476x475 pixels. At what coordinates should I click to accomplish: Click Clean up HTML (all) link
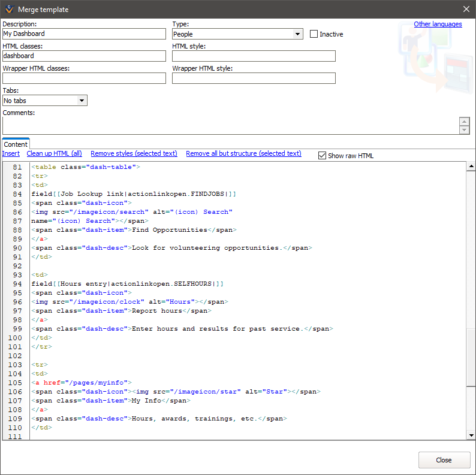(x=54, y=153)
